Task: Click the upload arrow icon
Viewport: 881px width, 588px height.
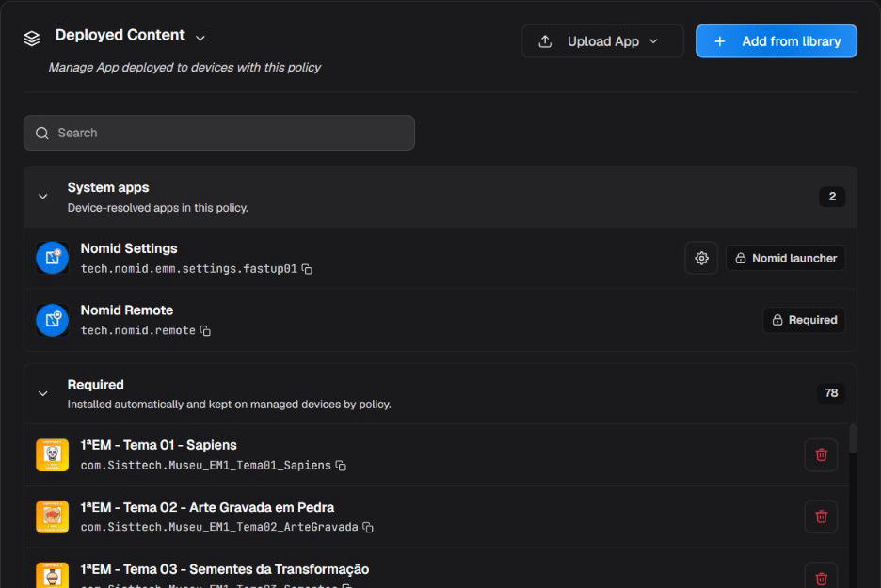Action: [545, 41]
